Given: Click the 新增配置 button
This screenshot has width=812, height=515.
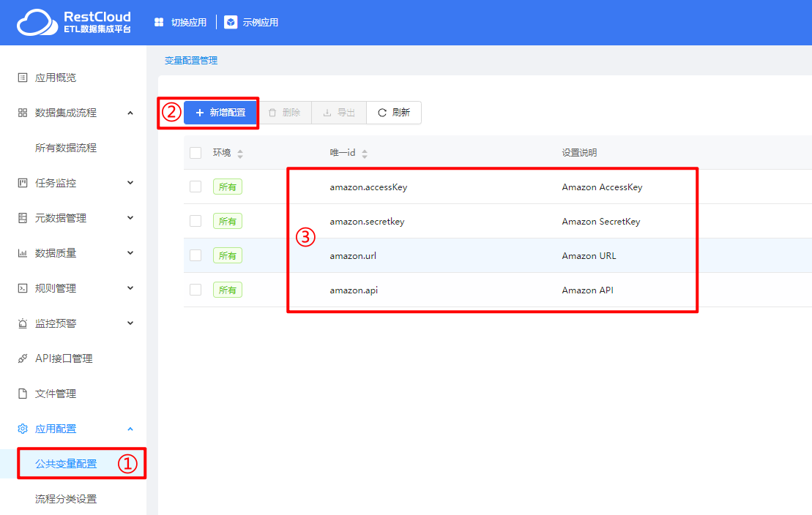Looking at the screenshot, I should point(220,113).
